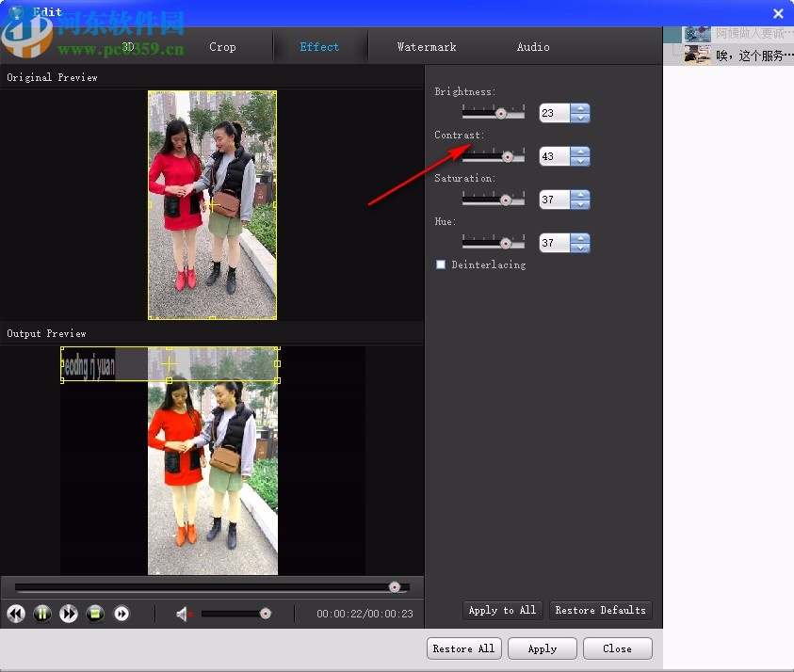794x672 pixels.
Task: Stop the preview playback
Action: pyautogui.click(x=94, y=614)
